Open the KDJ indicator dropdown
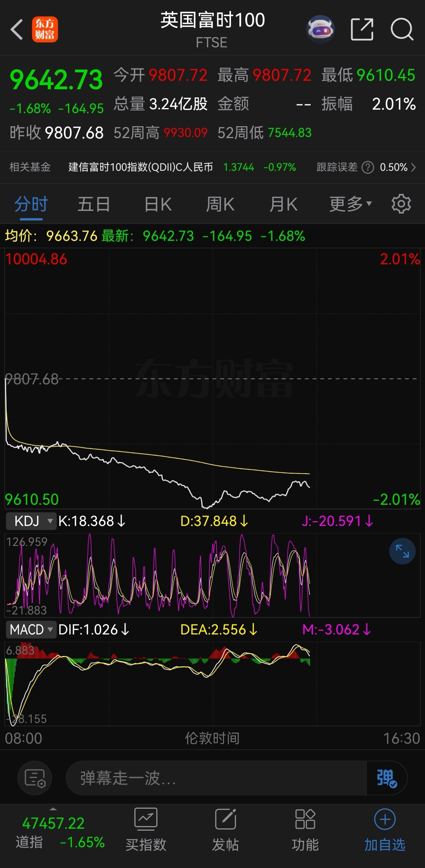Screen dimensions: 425x868 tap(31, 521)
